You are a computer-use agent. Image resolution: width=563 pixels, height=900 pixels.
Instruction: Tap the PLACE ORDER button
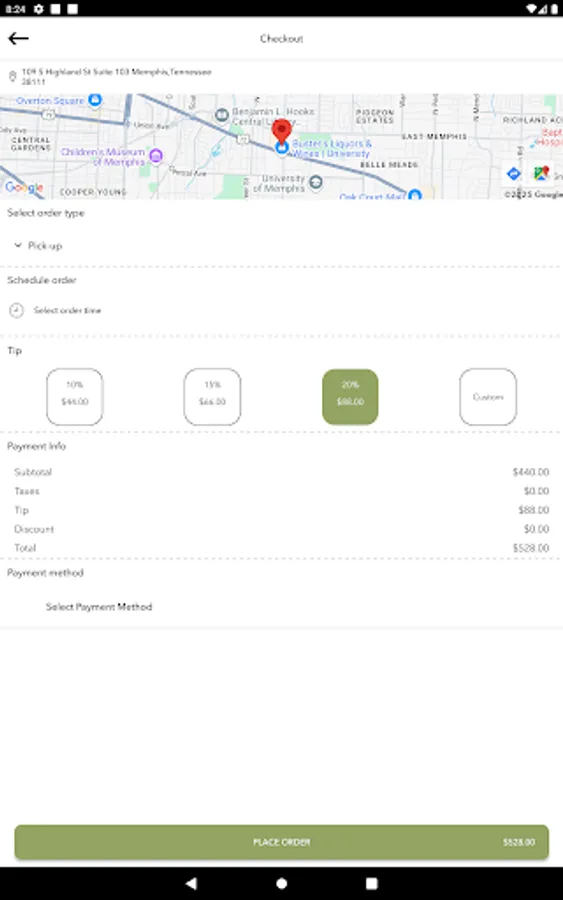(281, 842)
